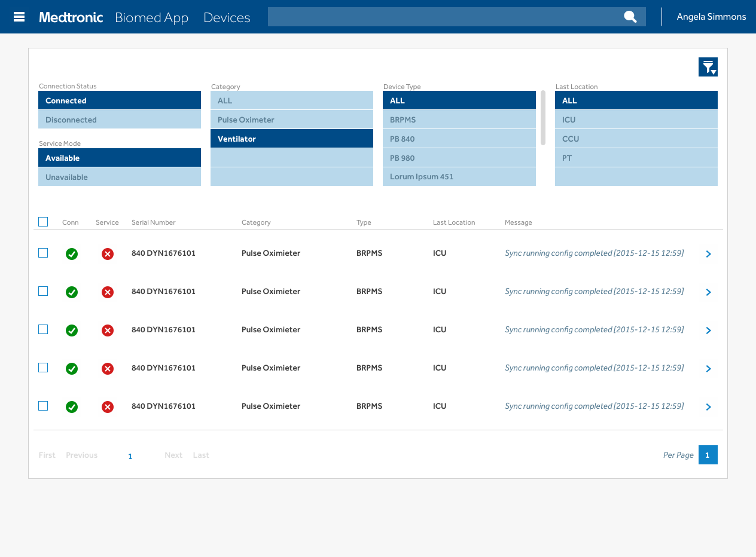Go to Next page
The width and height of the screenshot is (756, 557).
click(x=173, y=455)
